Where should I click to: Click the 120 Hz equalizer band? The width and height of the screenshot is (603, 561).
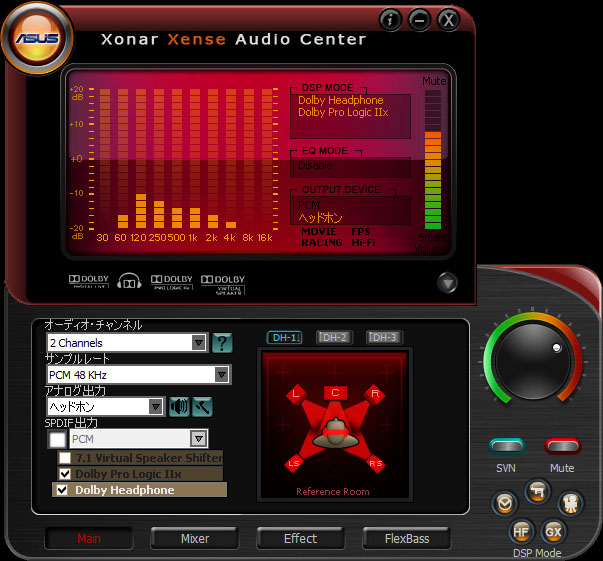click(141, 158)
